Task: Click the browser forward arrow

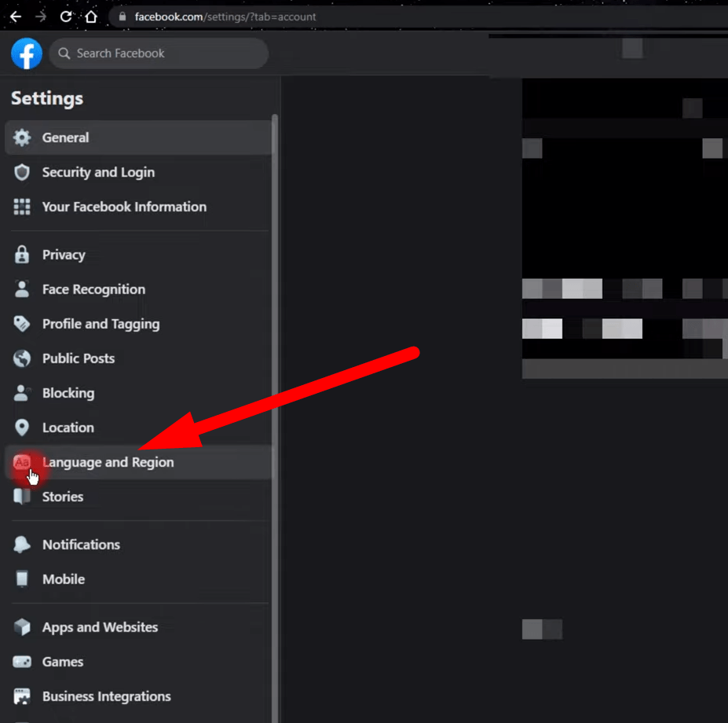Action: click(x=41, y=17)
